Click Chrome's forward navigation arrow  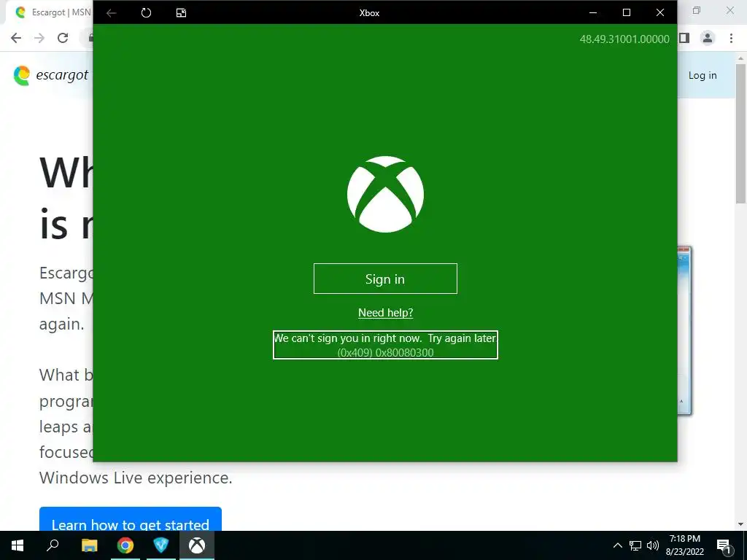[x=39, y=38]
